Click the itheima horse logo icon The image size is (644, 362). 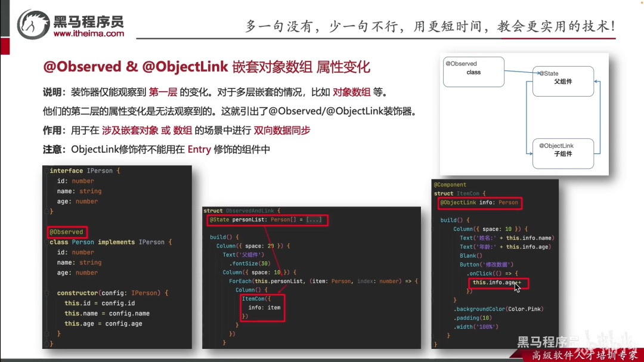(x=33, y=25)
